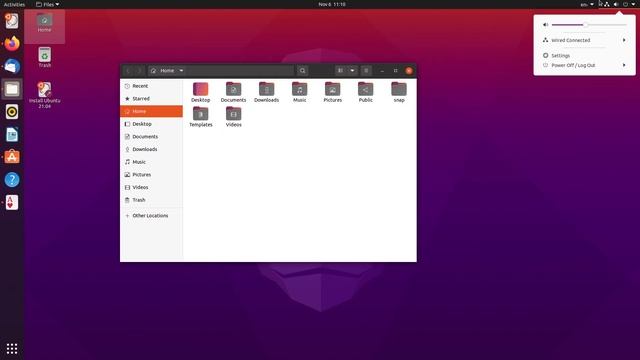
Task: Go back with the back arrow
Action: click(x=128, y=71)
